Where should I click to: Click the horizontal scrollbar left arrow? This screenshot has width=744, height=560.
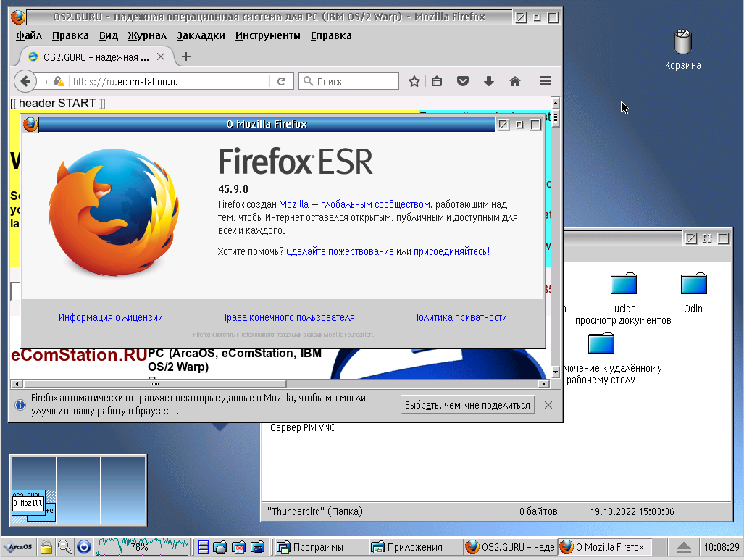tap(17, 383)
